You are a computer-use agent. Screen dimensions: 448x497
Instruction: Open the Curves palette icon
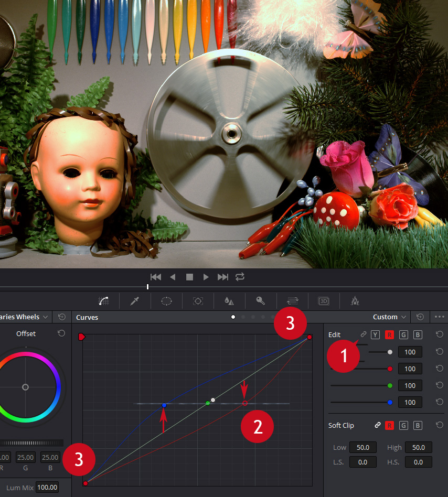(x=104, y=301)
